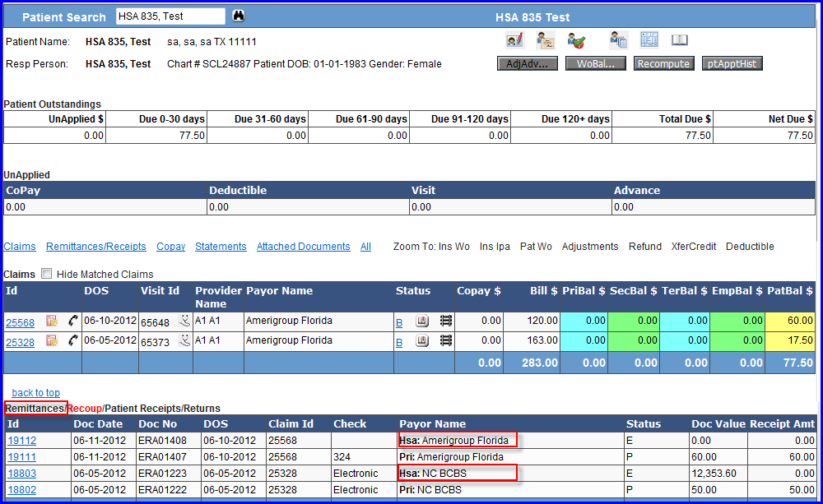823x504 pixels.
Task: Click the ptApptHist button
Action: [732, 63]
